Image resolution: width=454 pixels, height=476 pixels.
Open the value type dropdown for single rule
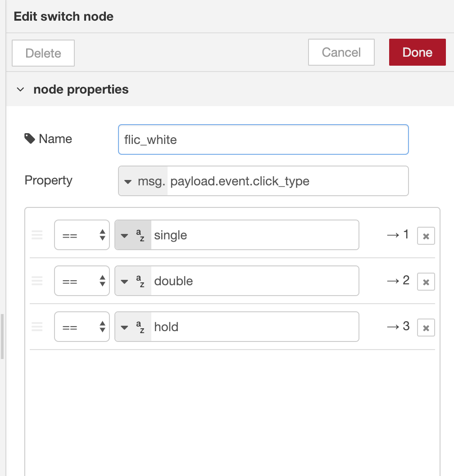point(133,235)
